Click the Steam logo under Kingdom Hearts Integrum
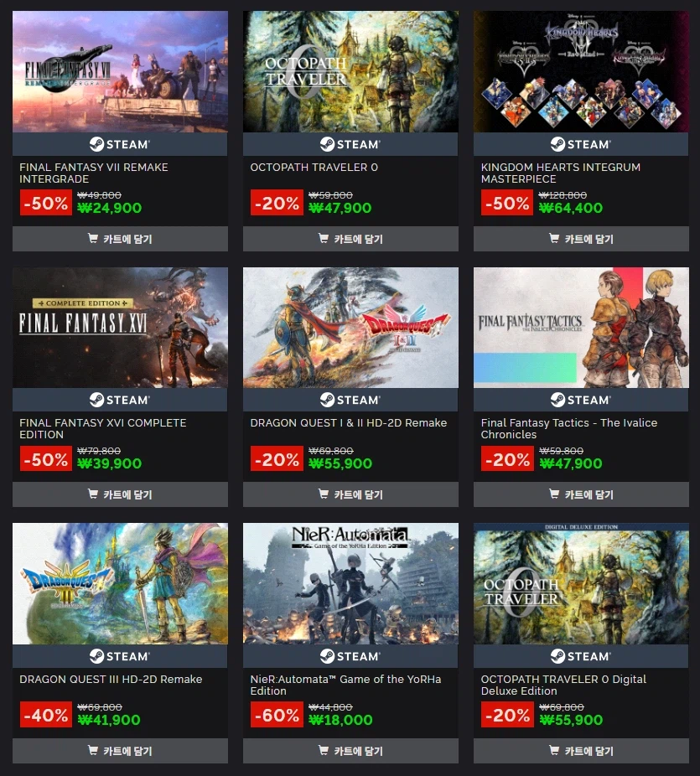 [x=581, y=144]
